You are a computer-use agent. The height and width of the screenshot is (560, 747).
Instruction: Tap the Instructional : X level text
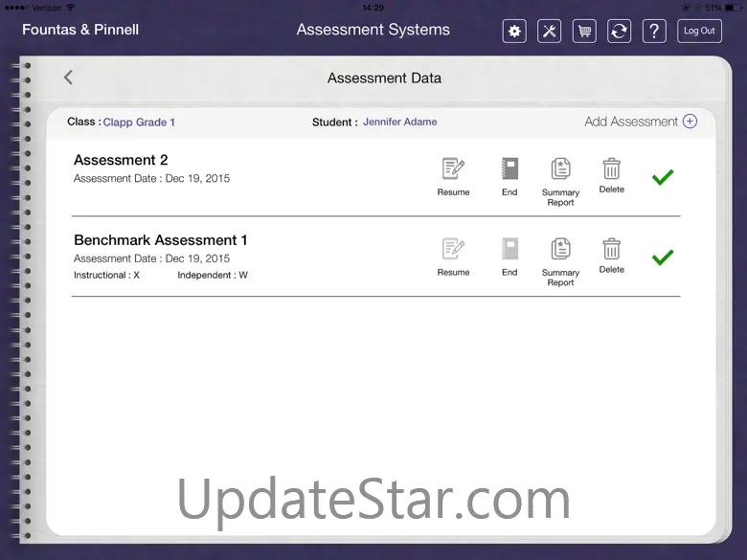(106, 276)
